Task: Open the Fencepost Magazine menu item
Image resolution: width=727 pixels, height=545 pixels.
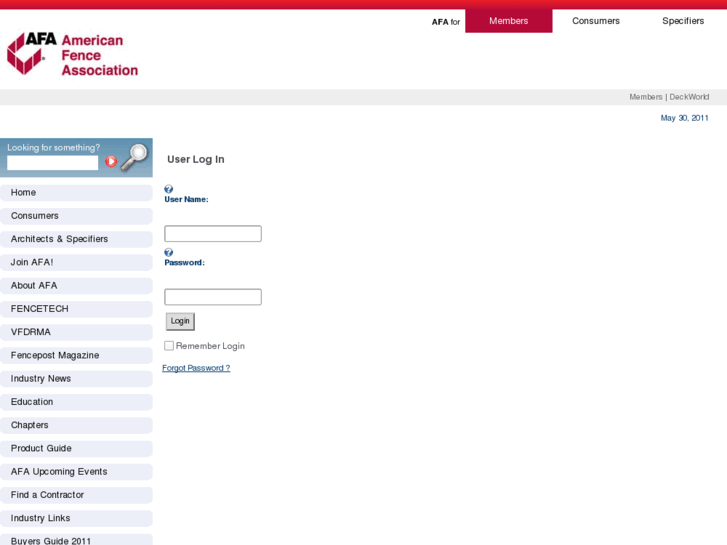Action: [77, 355]
